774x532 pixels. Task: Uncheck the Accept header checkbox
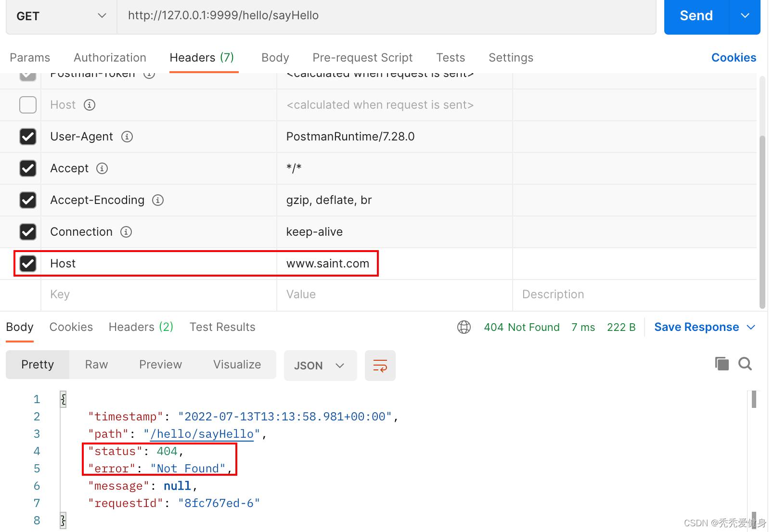coord(28,168)
